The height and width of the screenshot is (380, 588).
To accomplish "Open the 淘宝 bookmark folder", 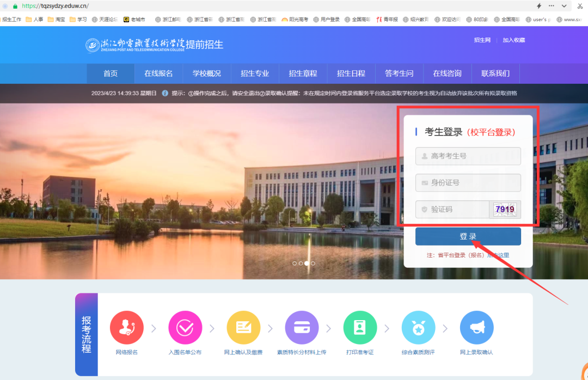I will pos(56,20).
